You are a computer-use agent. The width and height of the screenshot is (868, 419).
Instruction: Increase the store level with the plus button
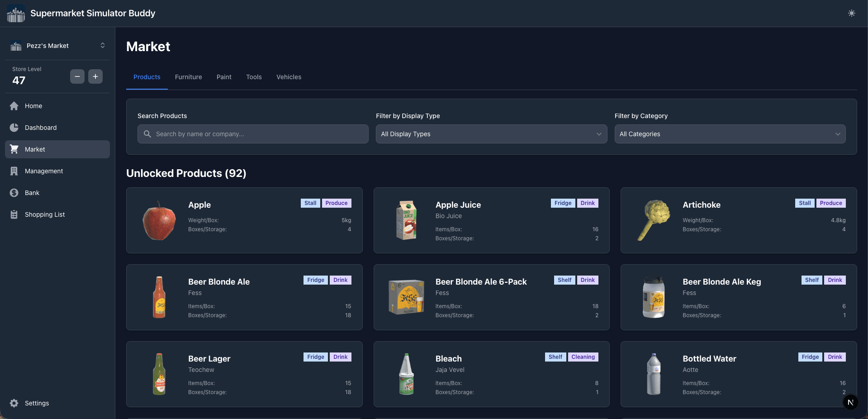95,76
